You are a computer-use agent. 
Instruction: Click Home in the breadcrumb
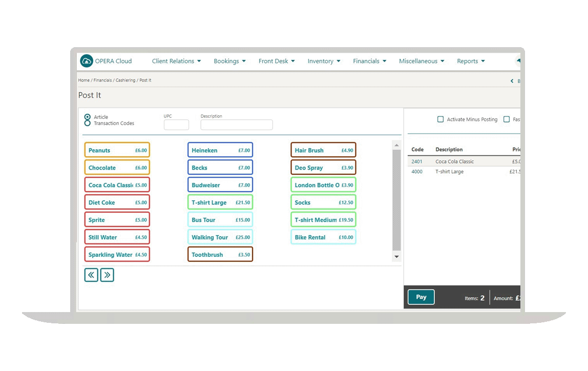point(83,80)
